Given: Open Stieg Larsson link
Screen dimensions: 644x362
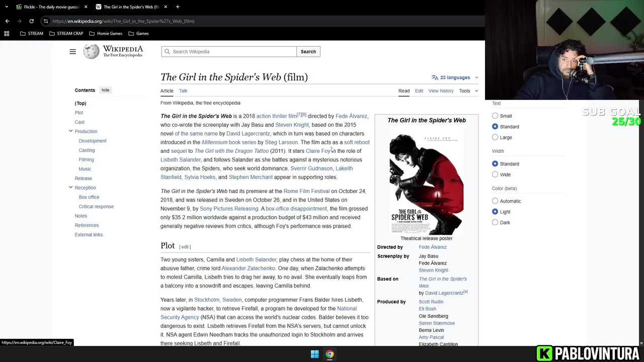Looking at the screenshot, I should (281, 142).
